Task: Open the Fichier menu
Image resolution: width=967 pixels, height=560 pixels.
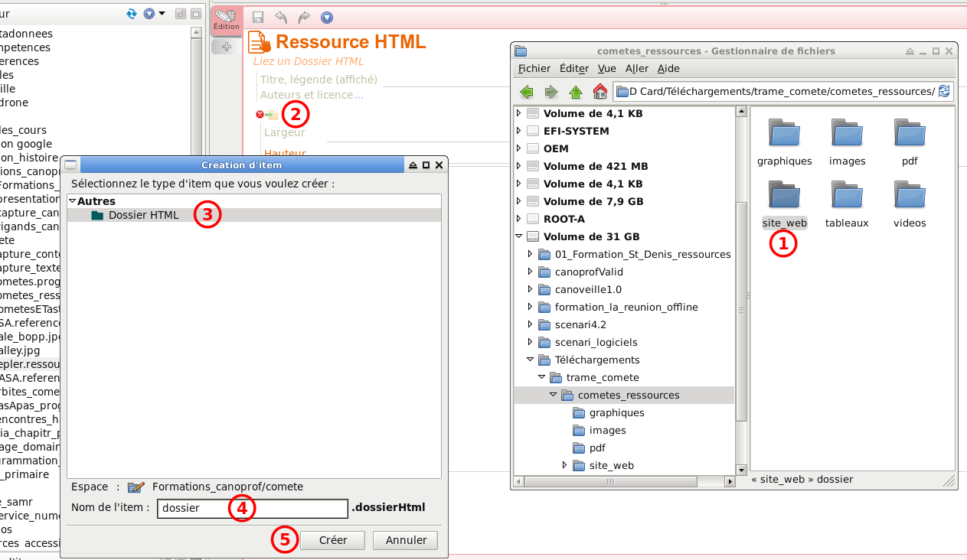Action: [534, 68]
